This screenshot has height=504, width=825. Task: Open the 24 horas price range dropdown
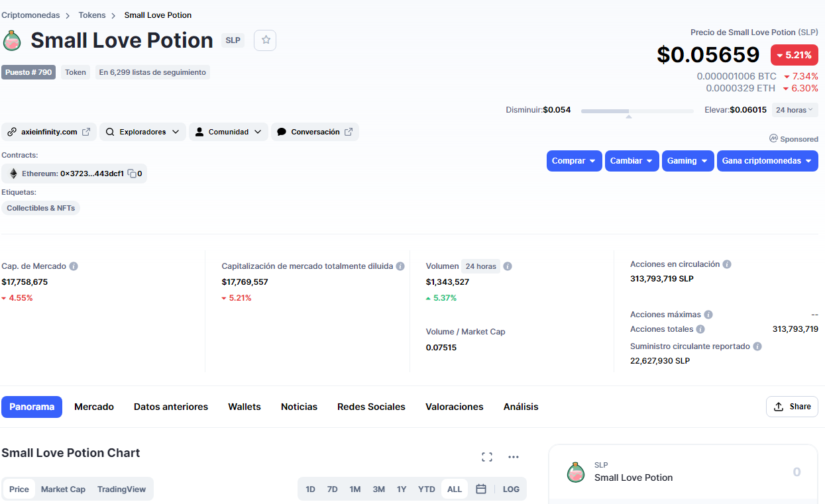pyautogui.click(x=795, y=110)
